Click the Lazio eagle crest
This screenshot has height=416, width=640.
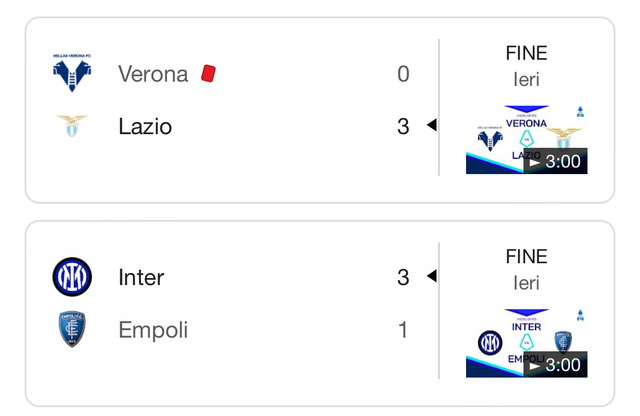click(72, 126)
